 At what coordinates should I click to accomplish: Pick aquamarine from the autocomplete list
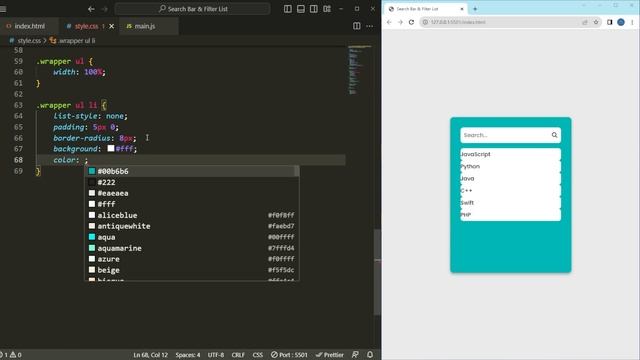click(191, 248)
